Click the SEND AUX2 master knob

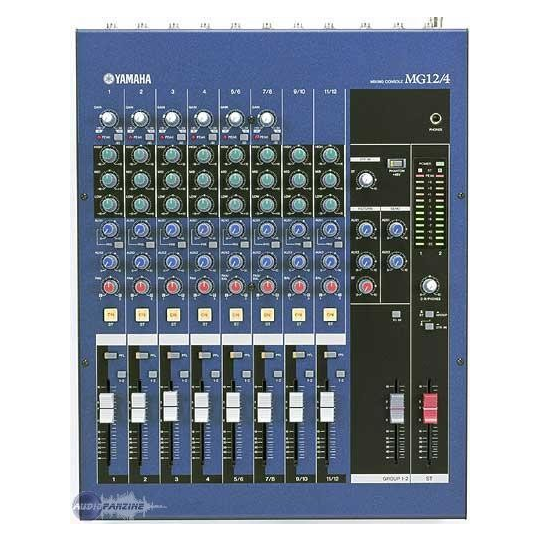[396, 262]
